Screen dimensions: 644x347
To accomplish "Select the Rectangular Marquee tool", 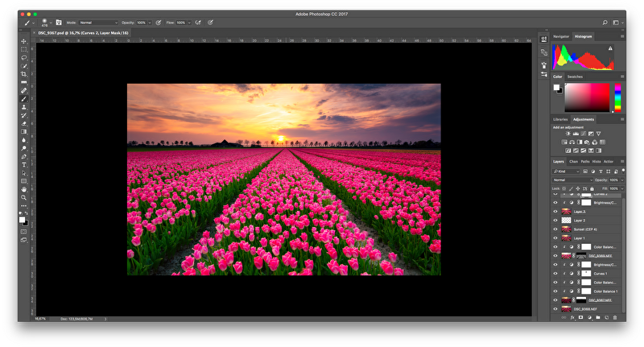I will (x=24, y=49).
